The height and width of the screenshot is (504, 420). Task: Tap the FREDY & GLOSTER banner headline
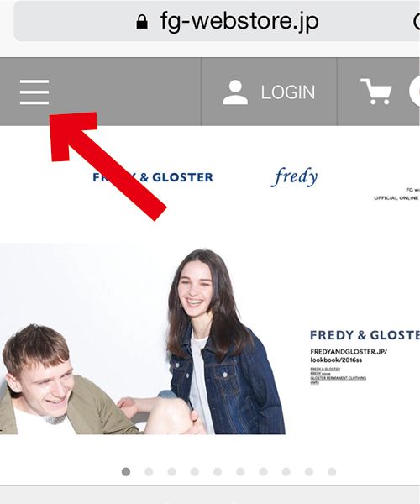[x=365, y=335]
